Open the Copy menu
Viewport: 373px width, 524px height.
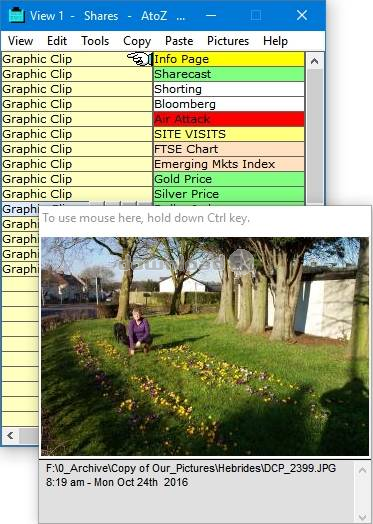(137, 41)
